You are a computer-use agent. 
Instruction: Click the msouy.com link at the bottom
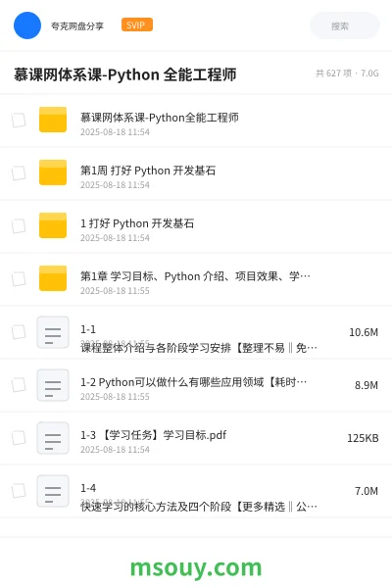coord(196,567)
